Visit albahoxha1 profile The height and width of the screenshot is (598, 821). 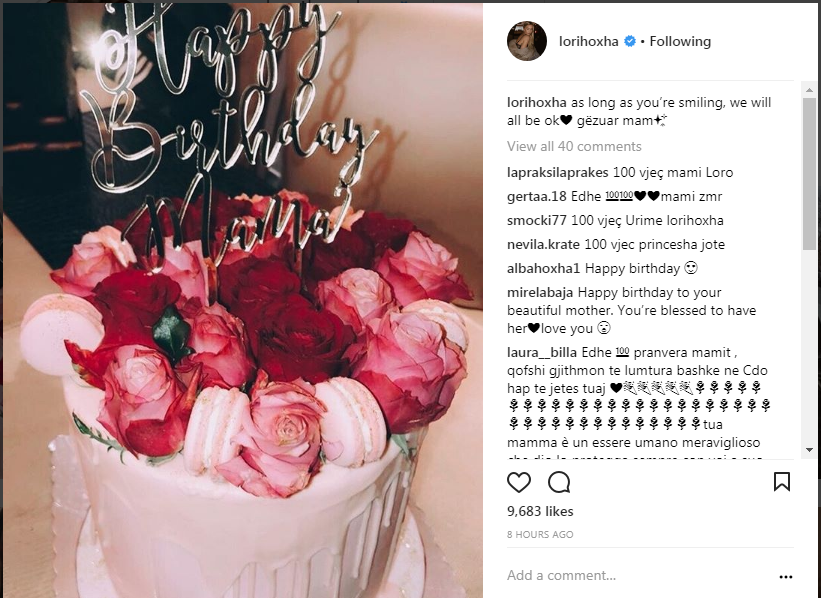point(543,269)
